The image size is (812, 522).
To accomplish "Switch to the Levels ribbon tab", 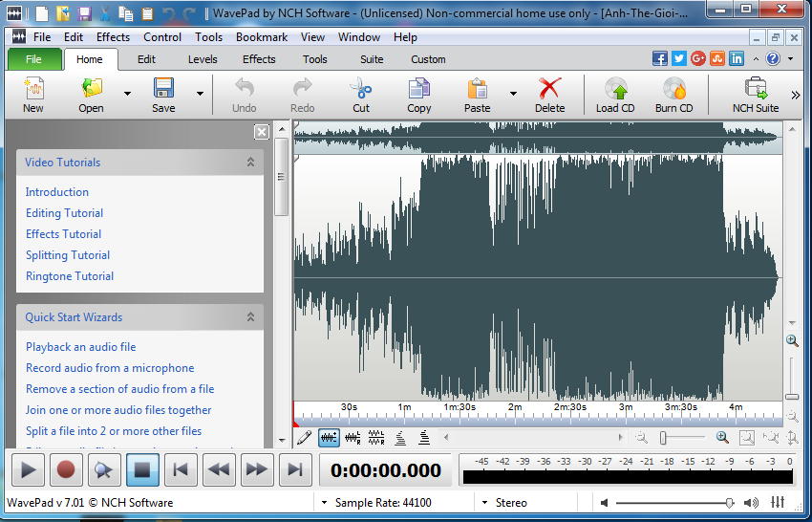I will coord(203,59).
